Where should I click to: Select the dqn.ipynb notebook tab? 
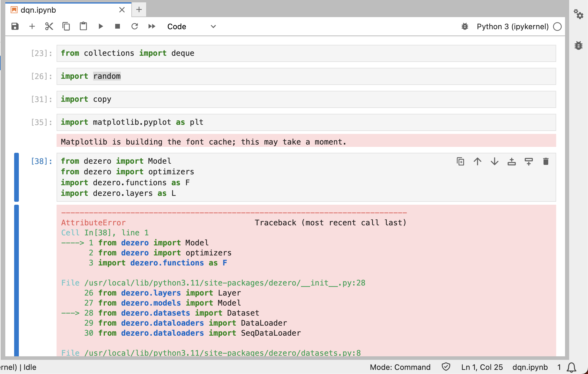pyautogui.click(x=68, y=10)
